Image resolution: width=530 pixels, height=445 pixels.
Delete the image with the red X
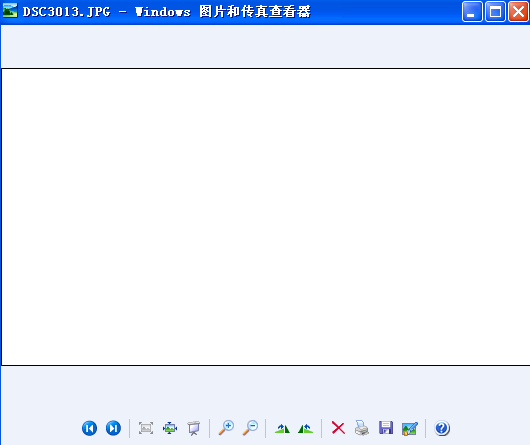coord(338,428)
